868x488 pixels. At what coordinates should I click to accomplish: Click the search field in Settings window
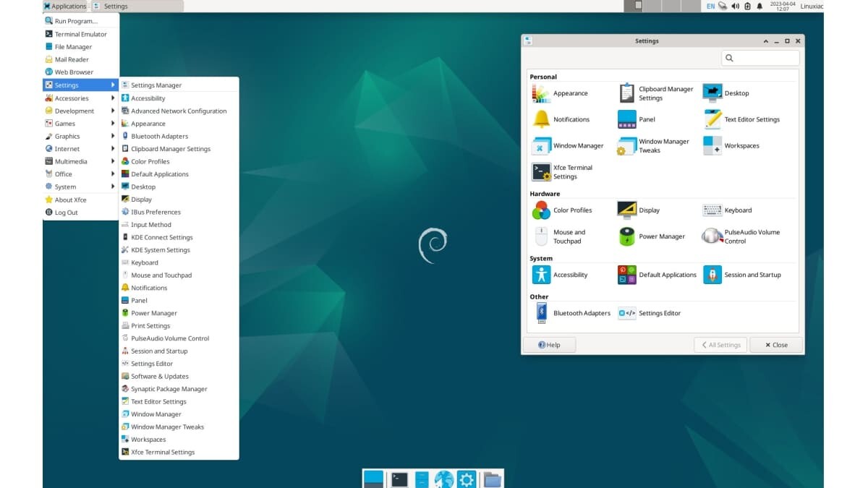(765, 58)
